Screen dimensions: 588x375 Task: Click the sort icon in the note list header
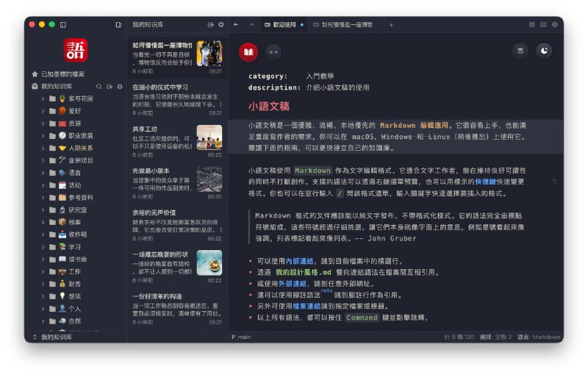(211, 25)
